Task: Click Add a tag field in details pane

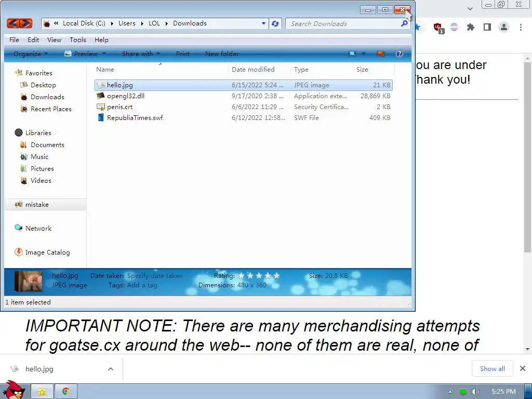Action: click(x=142, y=285)
